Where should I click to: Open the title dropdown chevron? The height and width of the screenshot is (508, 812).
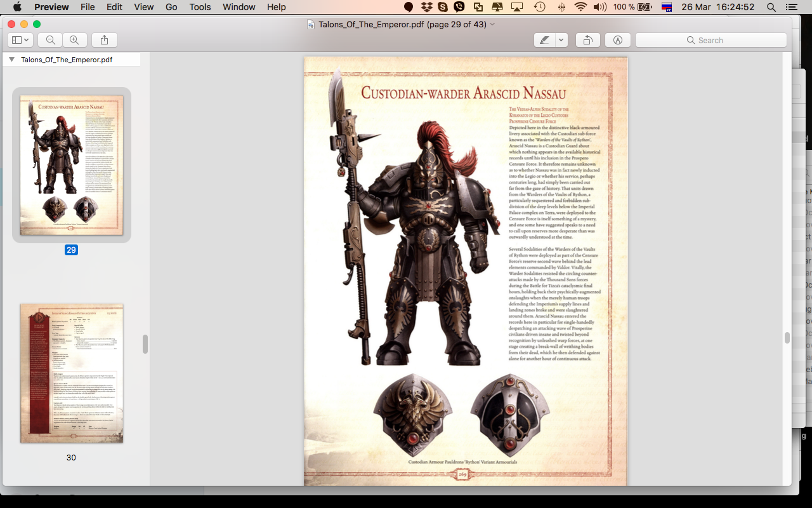point(493,24)
